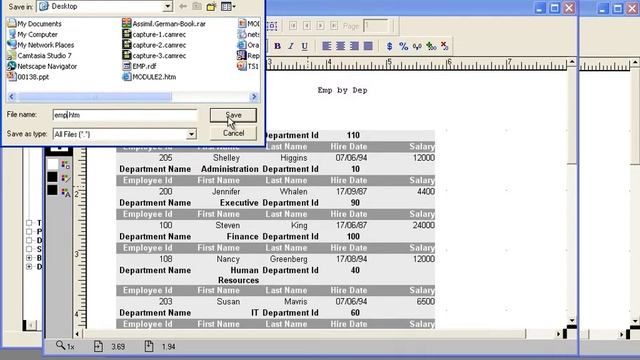This screenshot has width=640, height=360.
Task: Click the black line color swatch
Action: tap(53, 177)
